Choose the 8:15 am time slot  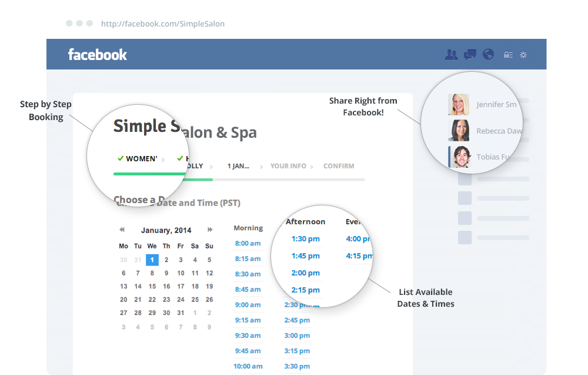[x=248, y=258]
